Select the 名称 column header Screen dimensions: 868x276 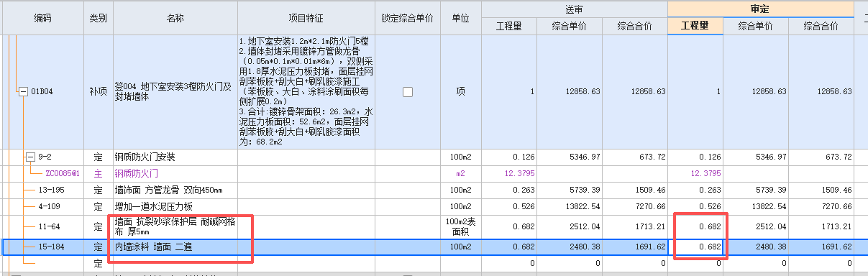pos(175,18)
